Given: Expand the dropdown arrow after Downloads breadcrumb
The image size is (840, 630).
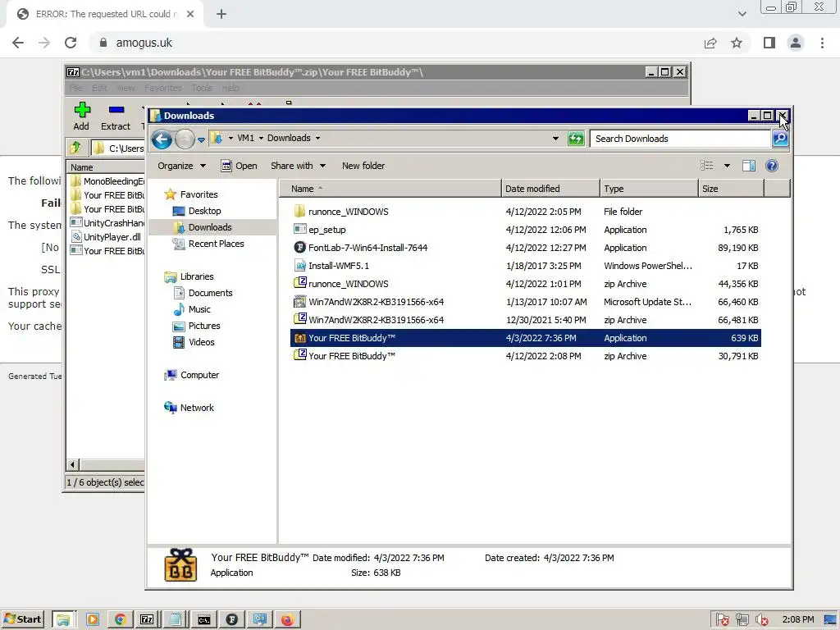Looking at the screenshot, I should click(317, 138).
